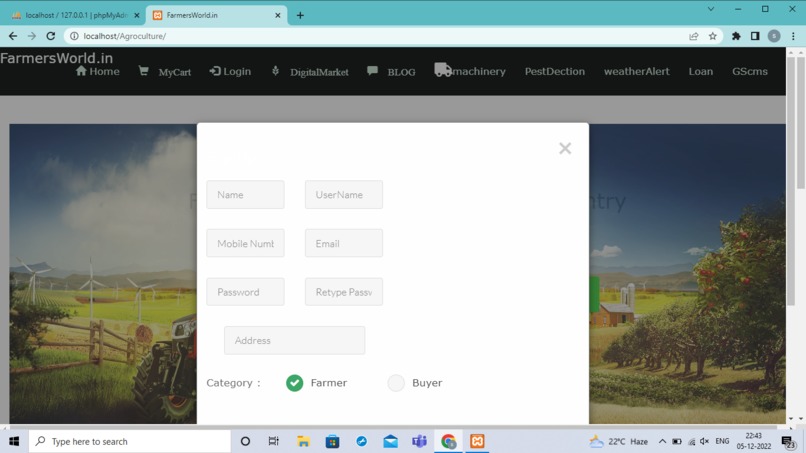Bookmark this page with the star
The height and width of the screenshot is (453, 806).
pyautogui.click(x=712, y=36)
